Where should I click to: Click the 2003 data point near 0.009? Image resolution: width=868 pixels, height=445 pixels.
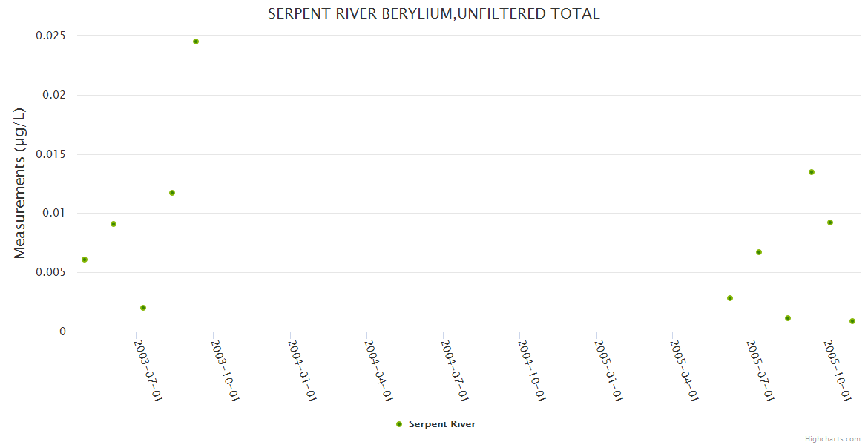pyautogui.click(x=114, y=224)
